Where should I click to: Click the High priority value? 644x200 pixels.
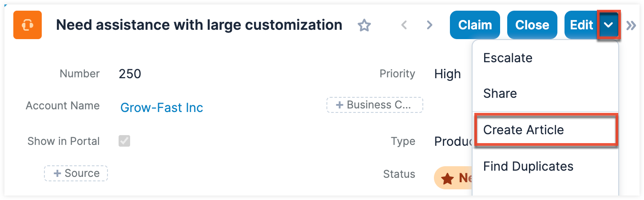pyautogui.click(x=447, y=74)
